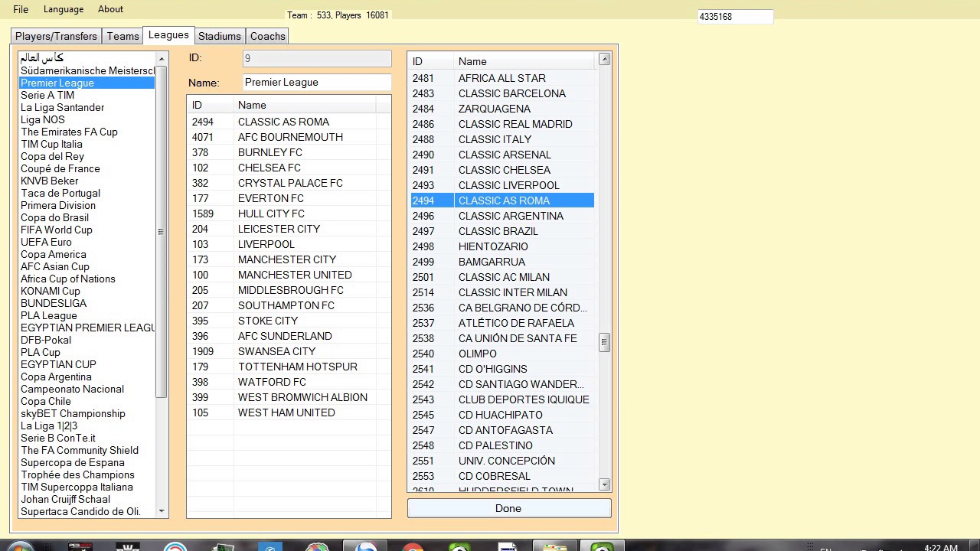Select AFRICA ALL STAR in all-teams list
This screenshot has width=980, height=551.
(x=501, y=78)
